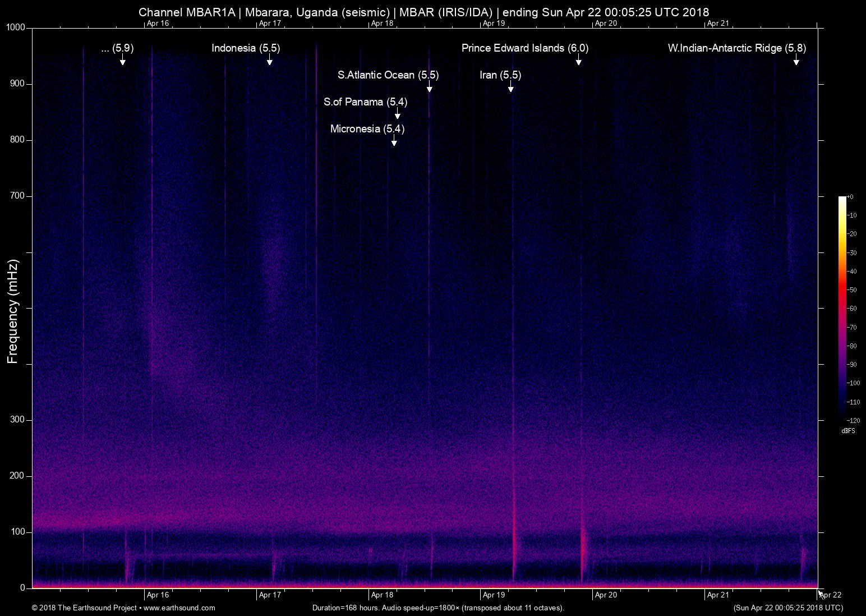
Task: Click the arrow marker below Indonesia (5.5)
Action: [x=269, y=61]
